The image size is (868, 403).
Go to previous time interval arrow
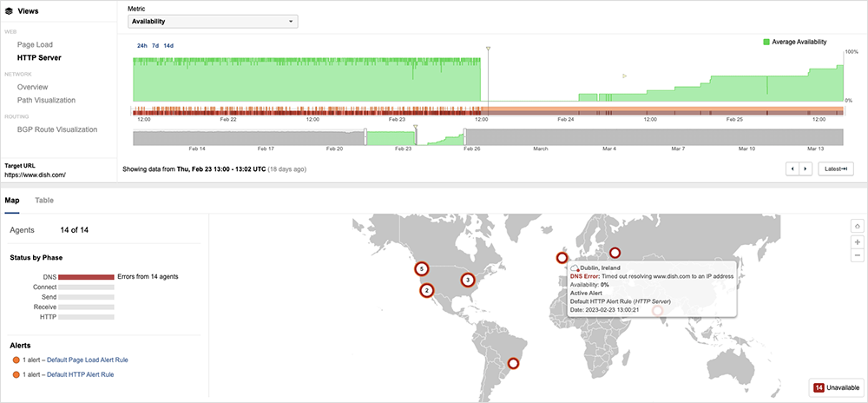click(x=792, y=168)
